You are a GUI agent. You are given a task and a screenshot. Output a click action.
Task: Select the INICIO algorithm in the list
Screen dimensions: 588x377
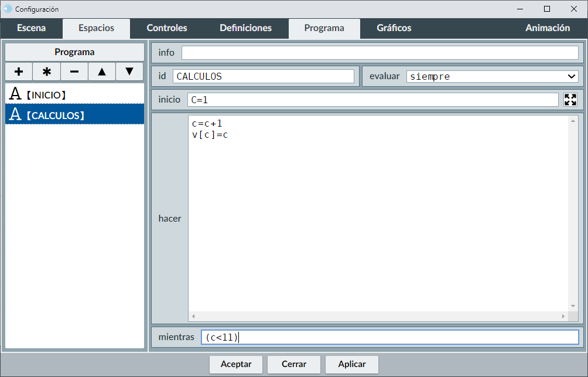coord(74,94)
